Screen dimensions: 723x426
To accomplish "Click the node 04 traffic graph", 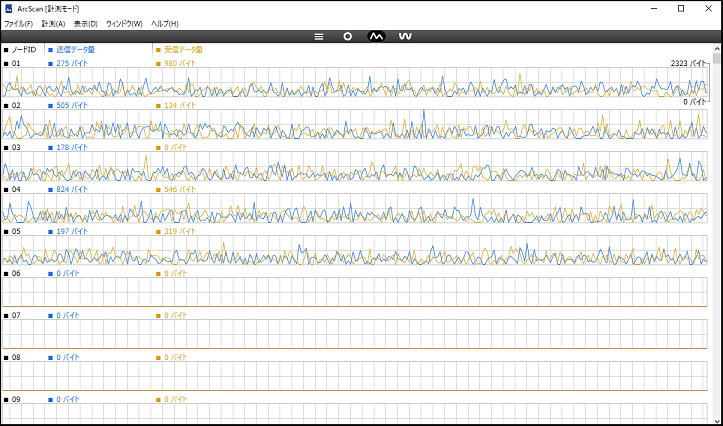I will coord(355,208).
